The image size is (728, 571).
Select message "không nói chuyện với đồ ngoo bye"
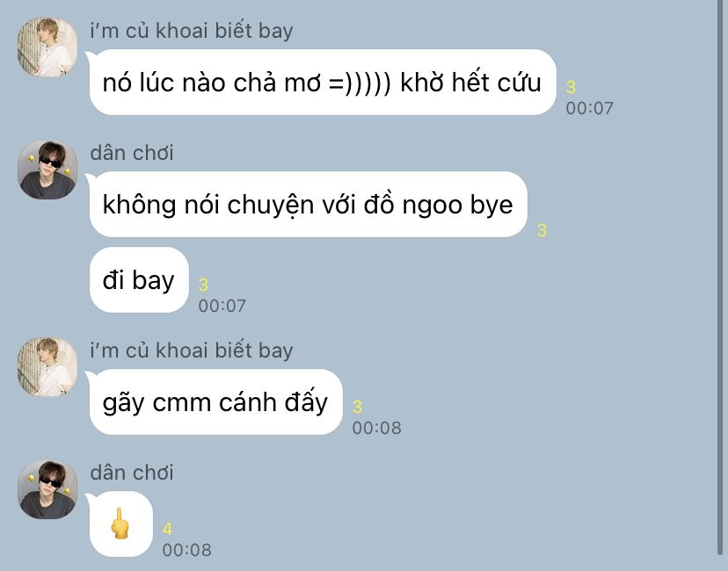308,204
